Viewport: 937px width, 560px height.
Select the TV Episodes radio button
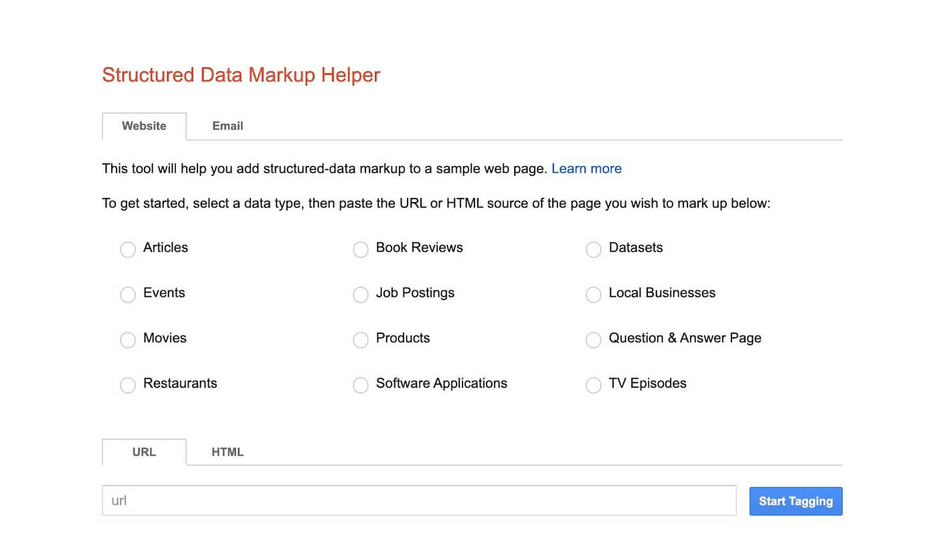pos(594,385)
